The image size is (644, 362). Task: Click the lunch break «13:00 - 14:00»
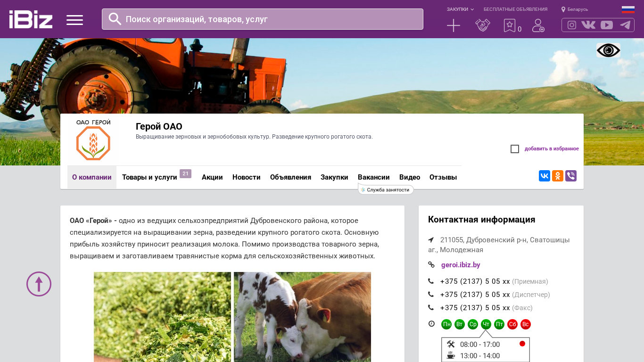[480, 356]
